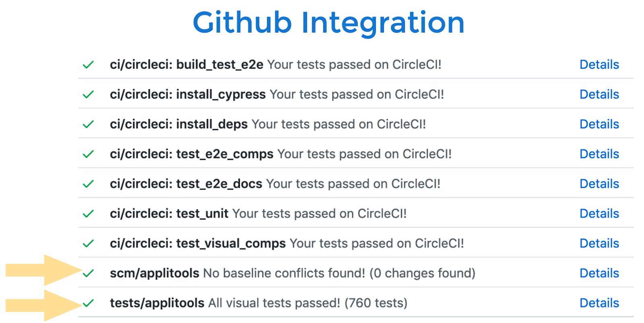Click the green checkmark beside test_e2e_comps
Screen dimensions: 644x323
tap(88, 154)
